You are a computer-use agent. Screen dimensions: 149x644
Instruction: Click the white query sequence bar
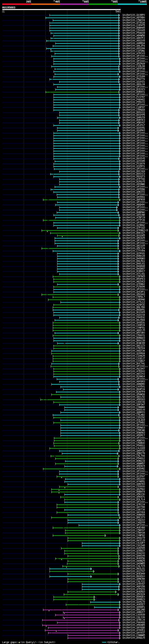tap(61, 10)
